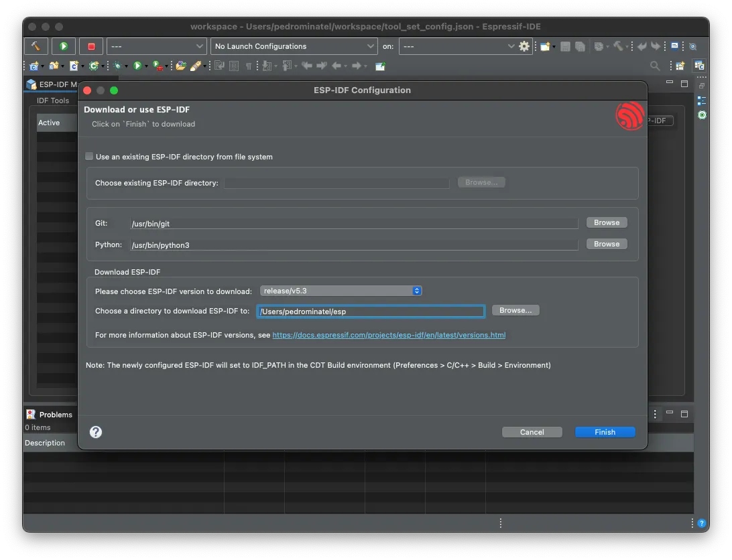The height and width of the screenshot is (560, 732).
Task: Open the ESP-IDF version release/v5.3 dropdown
Action: (x=341, y=291)
